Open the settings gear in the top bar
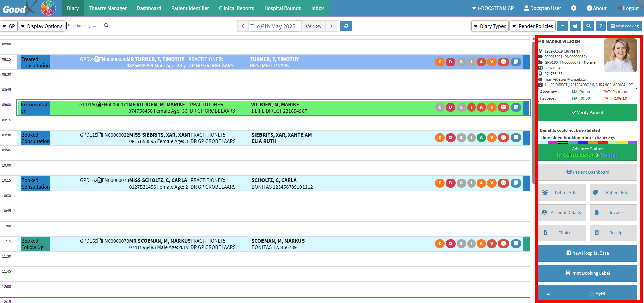The height and width of the screenshot is (303, 644). pos(574,8)
